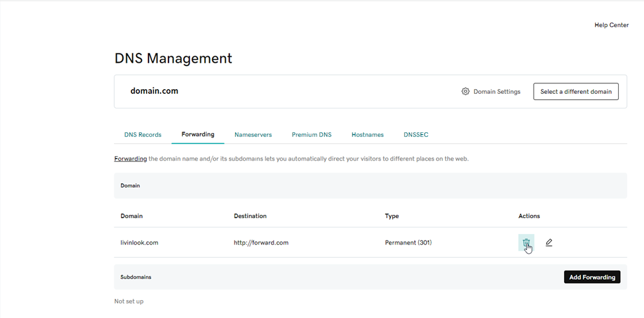Image resolution: width=644 pixels, height=318 pixels.
Task: Click the domain.com name heading
Action: [154, 91]
